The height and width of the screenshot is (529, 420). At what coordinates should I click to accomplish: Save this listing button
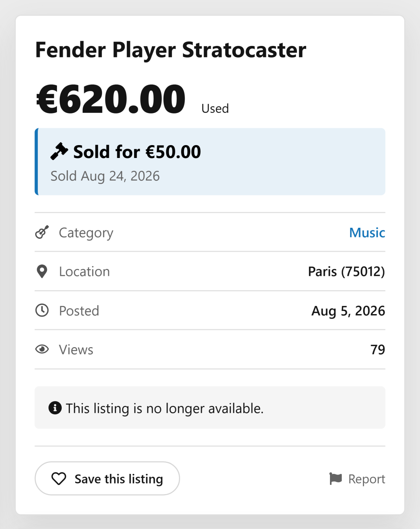tap(107, 478)
